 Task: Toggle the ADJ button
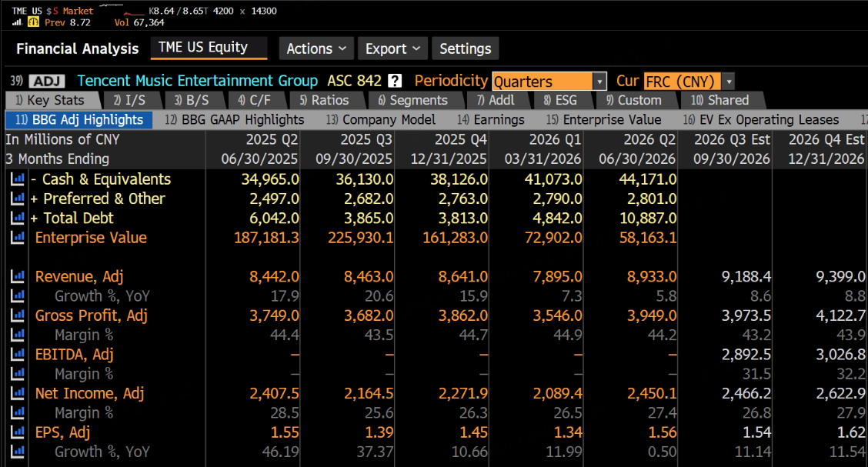(x=47, y=82)
